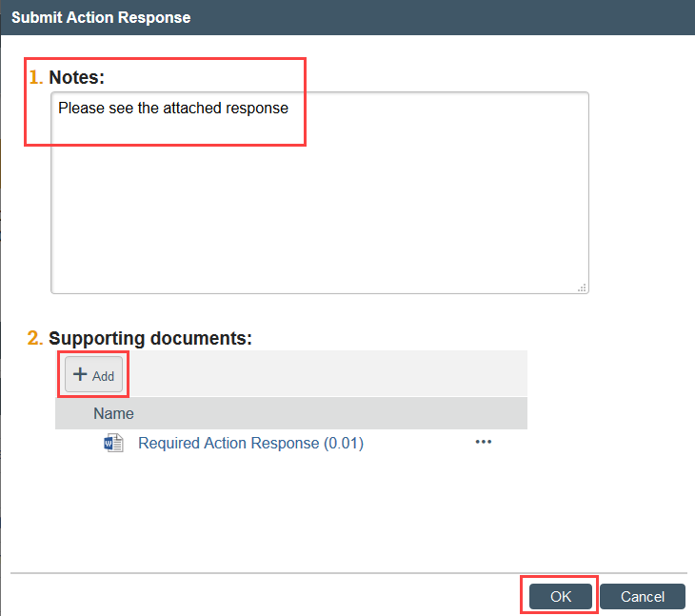
Task: Open the three-dots menu for Required Action Response
Action: (483, 442)
